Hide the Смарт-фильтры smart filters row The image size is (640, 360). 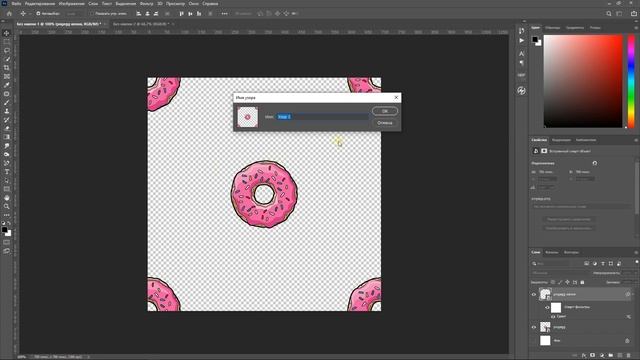pyautogui.click(x=547, y=307)
